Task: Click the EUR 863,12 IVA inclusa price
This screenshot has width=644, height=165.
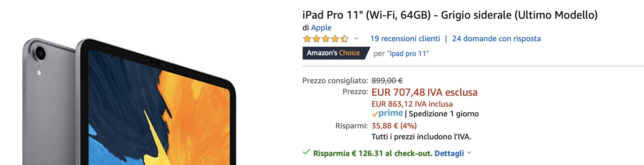Action: coord(412,104)
